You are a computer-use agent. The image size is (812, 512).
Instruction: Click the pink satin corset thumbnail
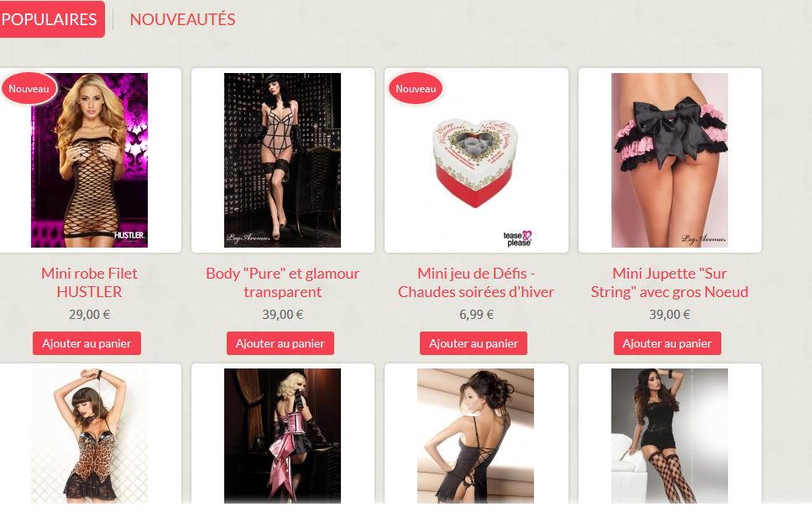(x=283, y=436)
